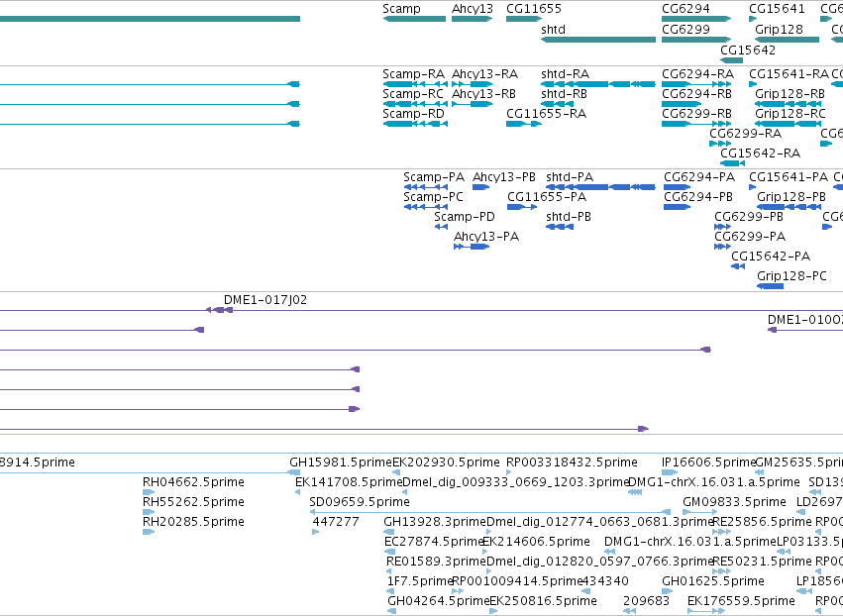Select the Ahcy13-PB protein feature
Viewport: 843px width, 616px height.
click(x=480, y=187)
